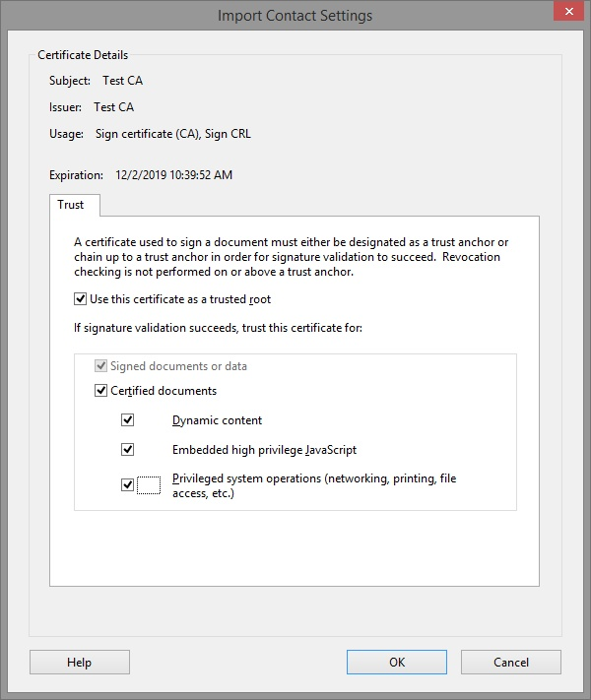591x700 pixels.
Task: Click the Privileged system operations label text
Action: pyautogui.click(x=314, y=485)
